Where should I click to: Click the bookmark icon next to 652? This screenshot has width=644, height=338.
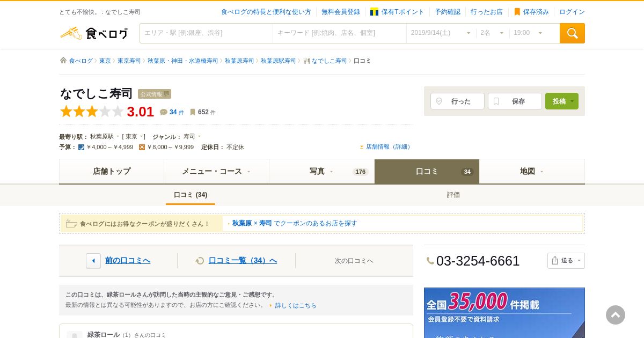[193, 112]
